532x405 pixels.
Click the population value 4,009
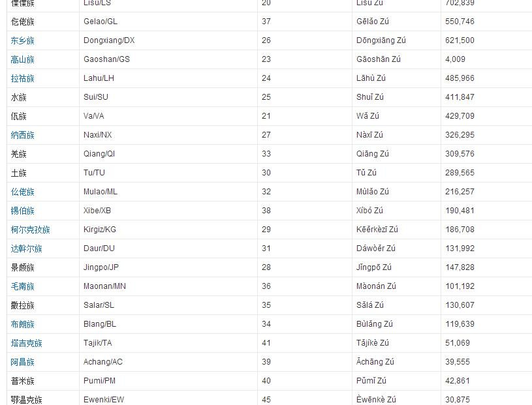pyautogui.click(x=456, y=59)
